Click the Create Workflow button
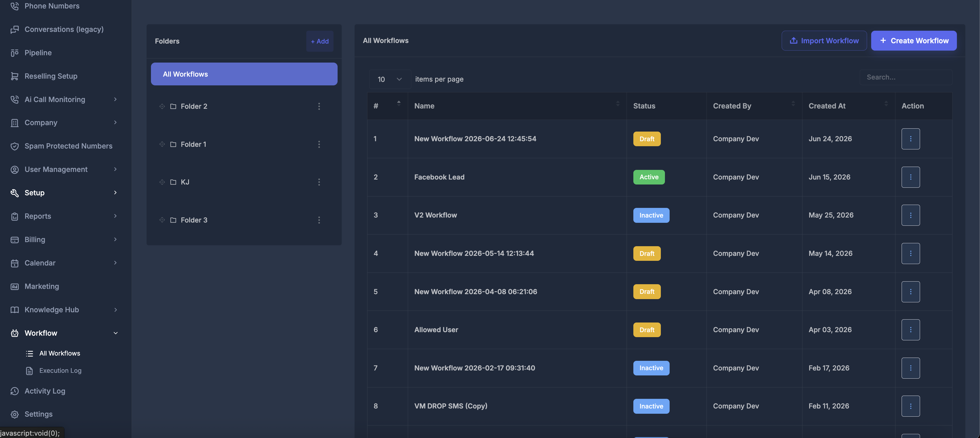Screen dimensions: 980x438 pyautogui.click(x=914, y=41)
